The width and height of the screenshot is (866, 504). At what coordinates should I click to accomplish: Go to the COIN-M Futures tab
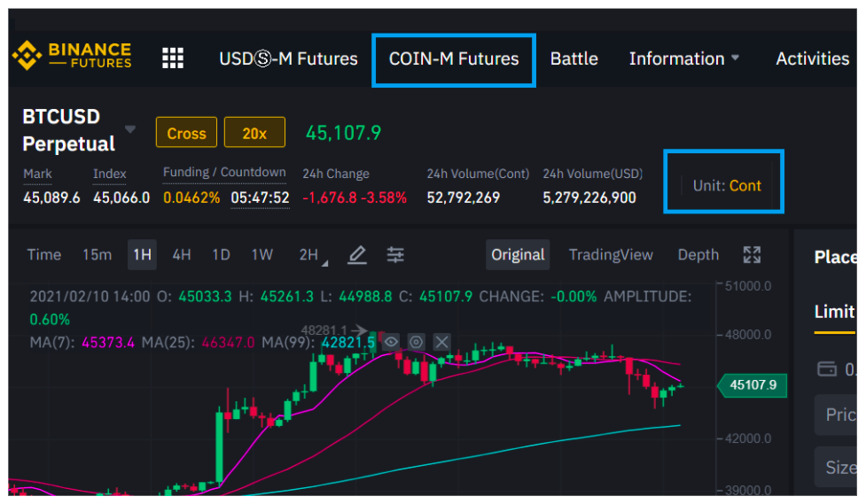tap(454, 59)
